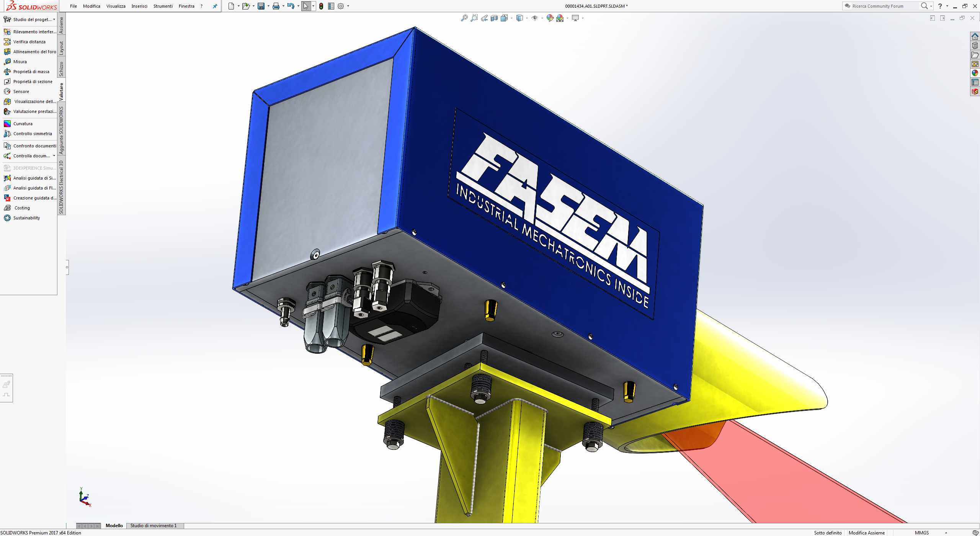Viewport: 980px width, 536px height.
Task: Click the Misura measure tool
Action: click(15, 62)
